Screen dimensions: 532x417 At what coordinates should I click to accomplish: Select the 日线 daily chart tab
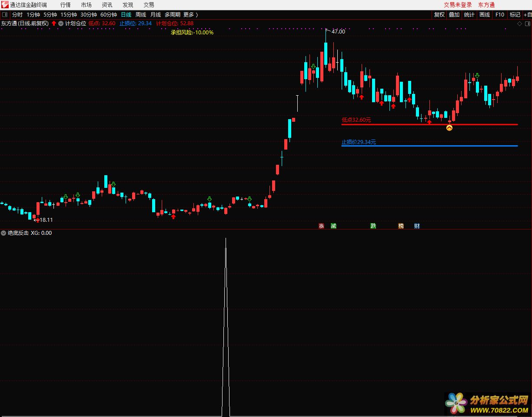click(x=126, y=15)
